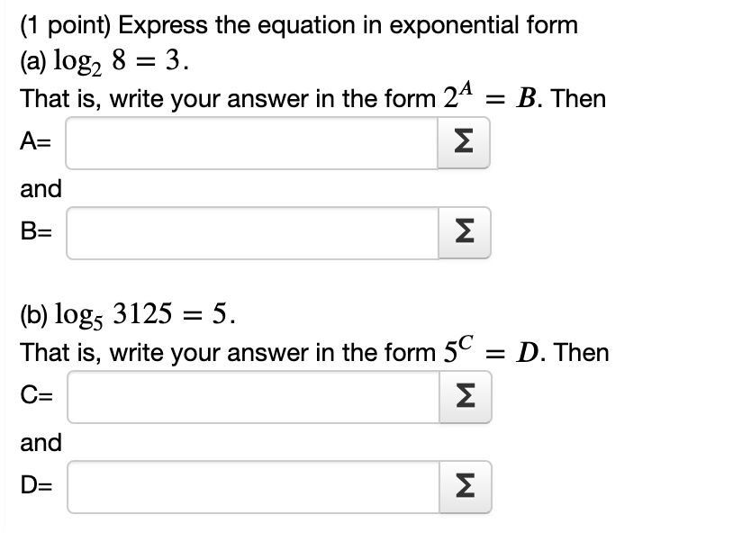Click the Sigma icon beside the first blank

coord(463,142)
